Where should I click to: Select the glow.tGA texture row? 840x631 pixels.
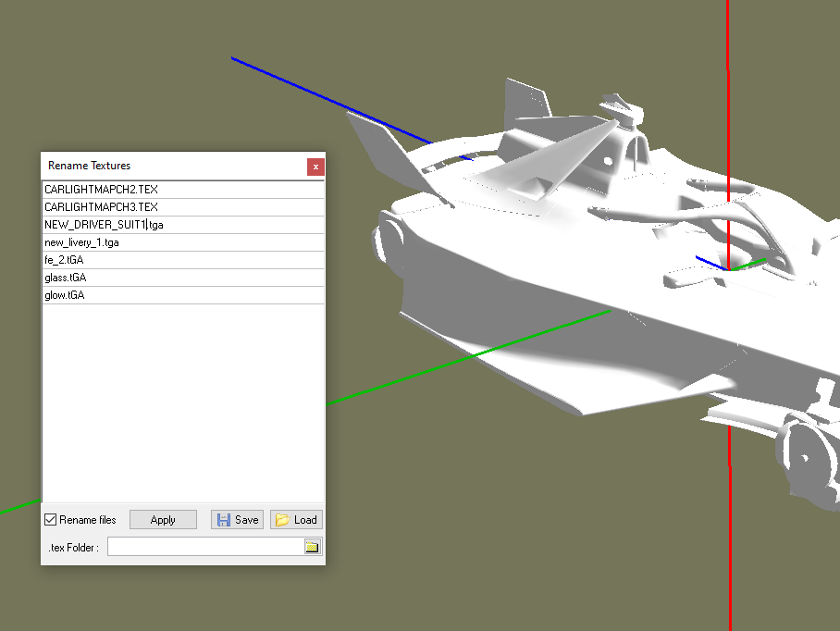[x=183, y=296]
